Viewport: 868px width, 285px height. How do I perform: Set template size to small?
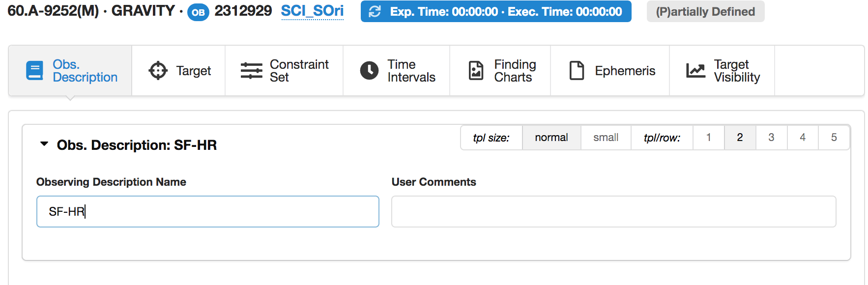606,138
